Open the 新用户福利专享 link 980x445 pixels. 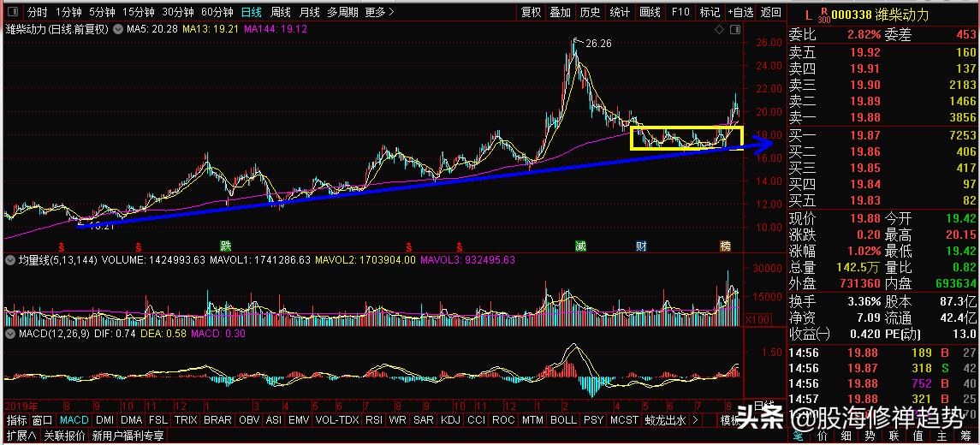click(x=128, y=435)
